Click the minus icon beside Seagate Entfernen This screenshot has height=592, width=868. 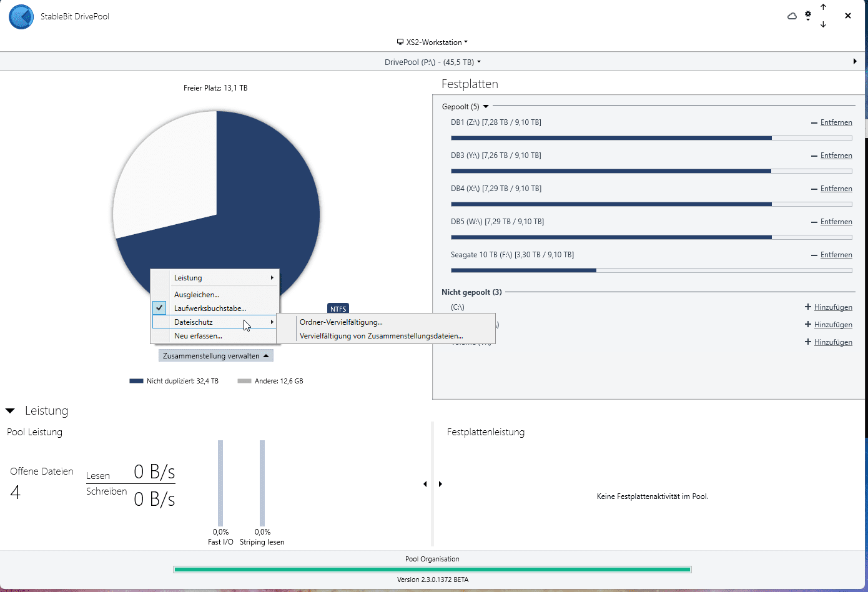pyautogui.click(x=814, y=255)
